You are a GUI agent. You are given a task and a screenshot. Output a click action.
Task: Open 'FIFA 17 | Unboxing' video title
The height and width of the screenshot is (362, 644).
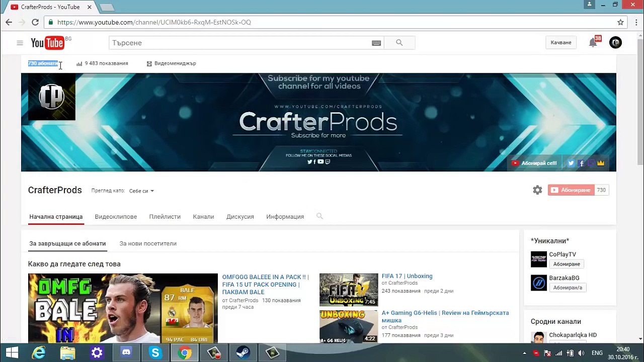pos(407,276)
